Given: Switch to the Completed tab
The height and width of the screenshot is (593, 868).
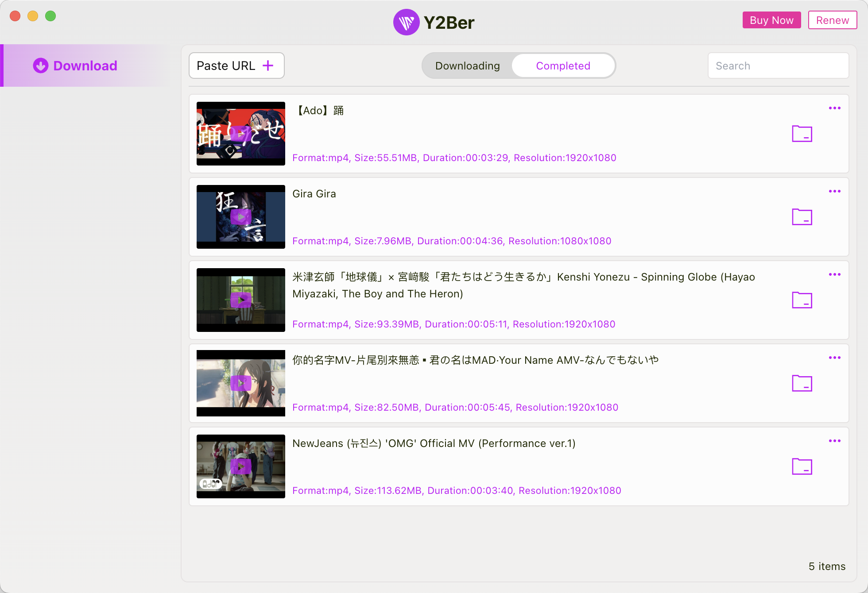Looking at the screenshot, I should pyautogui.click(x=563, y=65).
